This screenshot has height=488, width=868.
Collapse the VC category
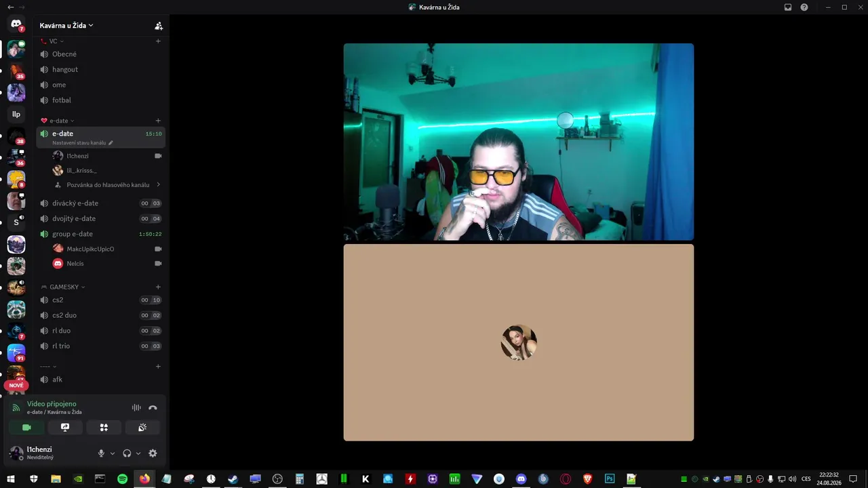coord(52,41)
